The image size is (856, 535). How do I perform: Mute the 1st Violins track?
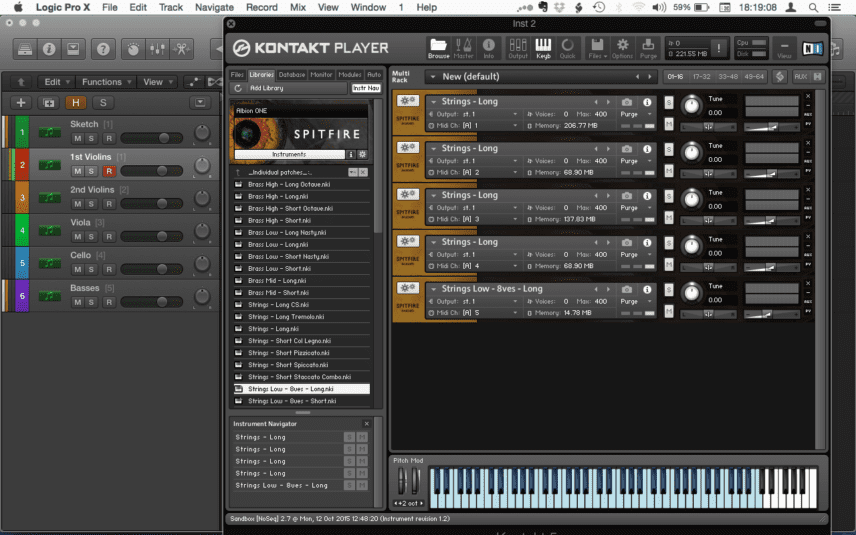click(78, 171)
